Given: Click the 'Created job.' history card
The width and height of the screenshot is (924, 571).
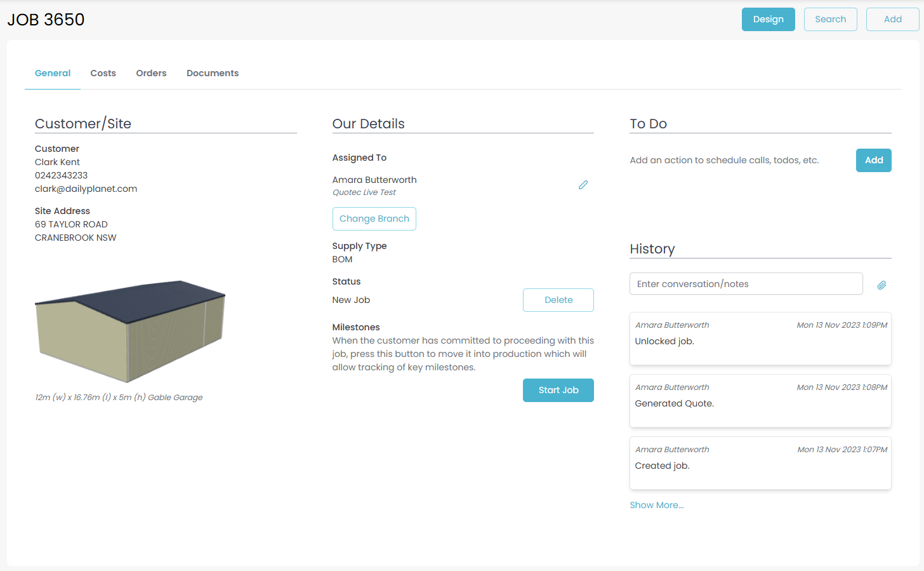Looking at the screenshot, I should point(760,463).
